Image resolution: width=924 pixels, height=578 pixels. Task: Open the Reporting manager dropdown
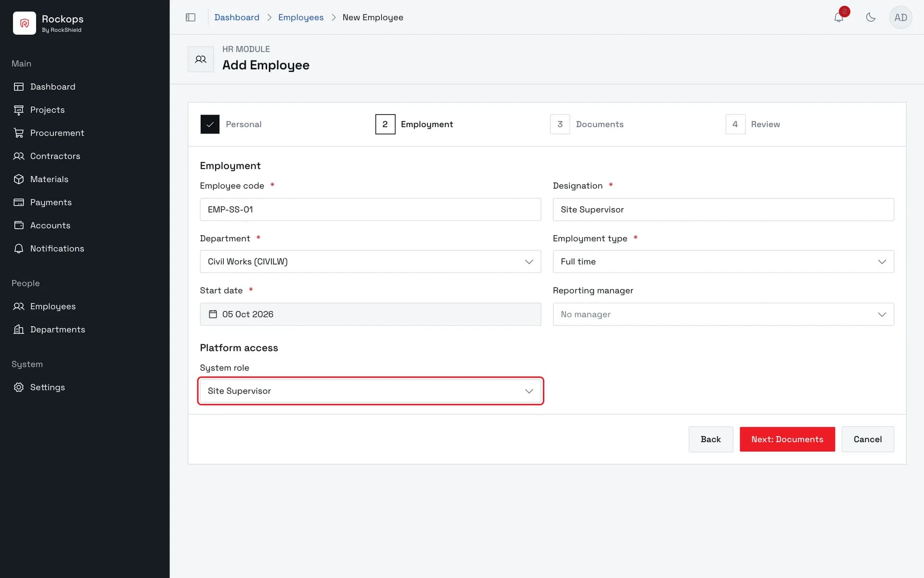click(723, 314)
